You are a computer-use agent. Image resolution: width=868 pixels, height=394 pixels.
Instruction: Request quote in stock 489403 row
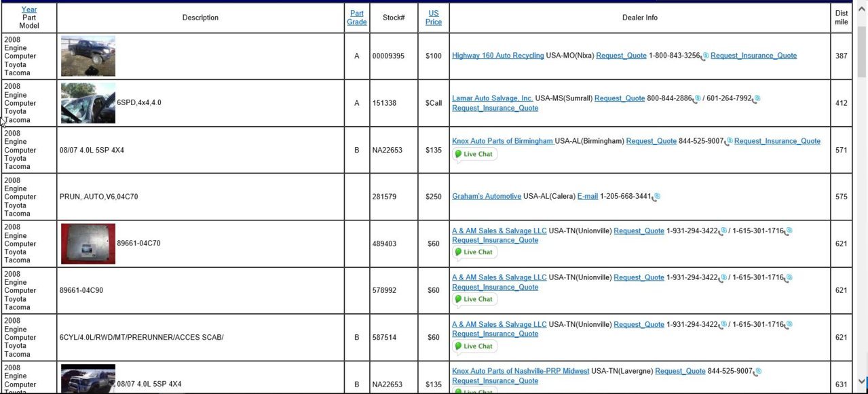[x=639, y=231]
